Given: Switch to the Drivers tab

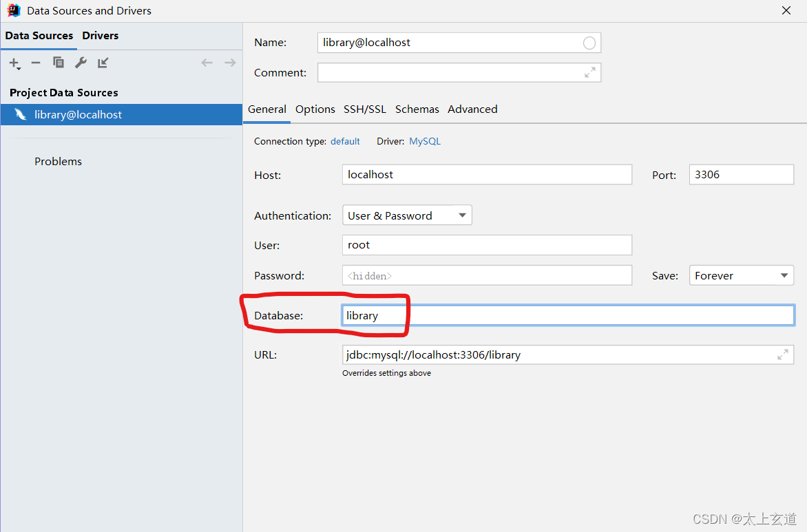Looking at the screenshot, I should click(101, 36).
